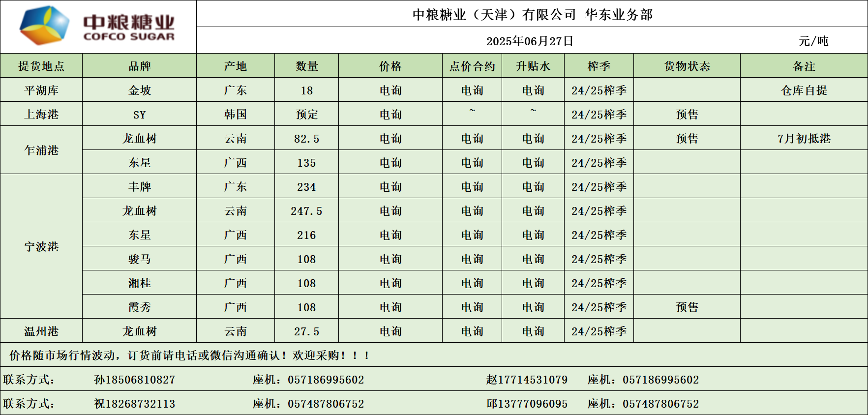Click the 平湖库 pickup location cell
Viewport: 868px width, 415px height.
point(41,90)
